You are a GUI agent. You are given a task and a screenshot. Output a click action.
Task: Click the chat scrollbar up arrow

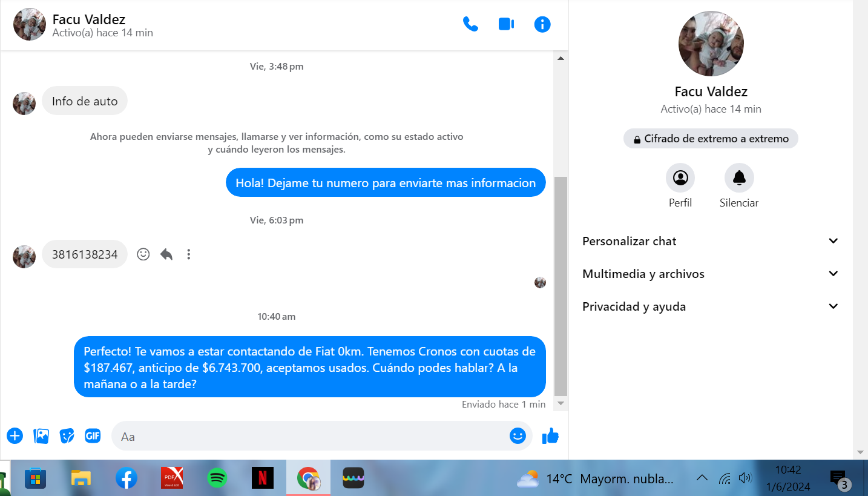(x=561, y=58)
